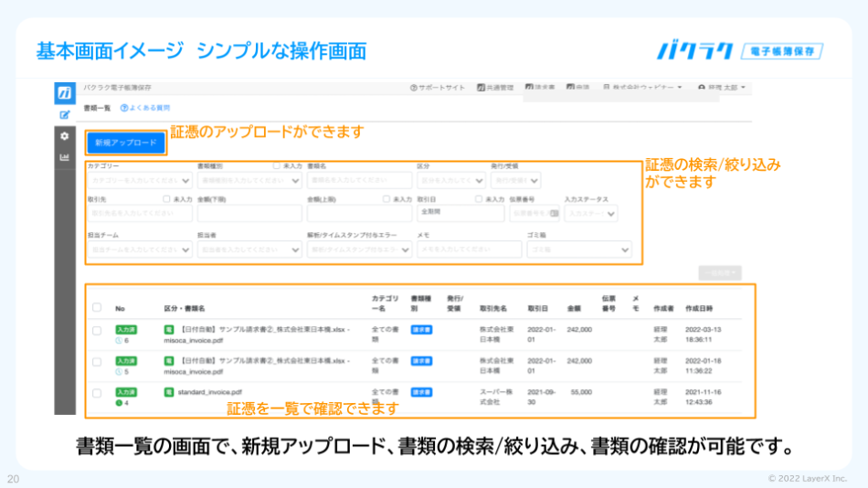This screenshot has height=488, width=868.
Task: Expand the 書類種別 dropdown
Action: [x=249, y=181]
